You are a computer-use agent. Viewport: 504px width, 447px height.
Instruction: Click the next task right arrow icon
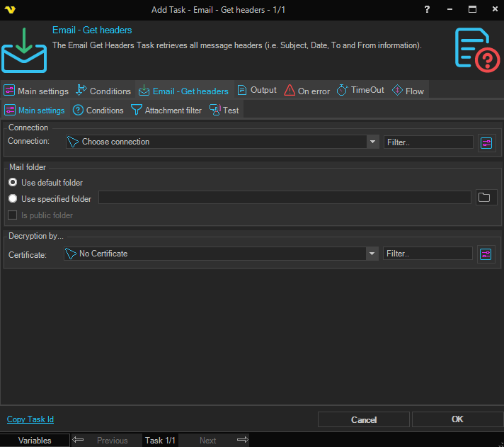tap(242, 440)
